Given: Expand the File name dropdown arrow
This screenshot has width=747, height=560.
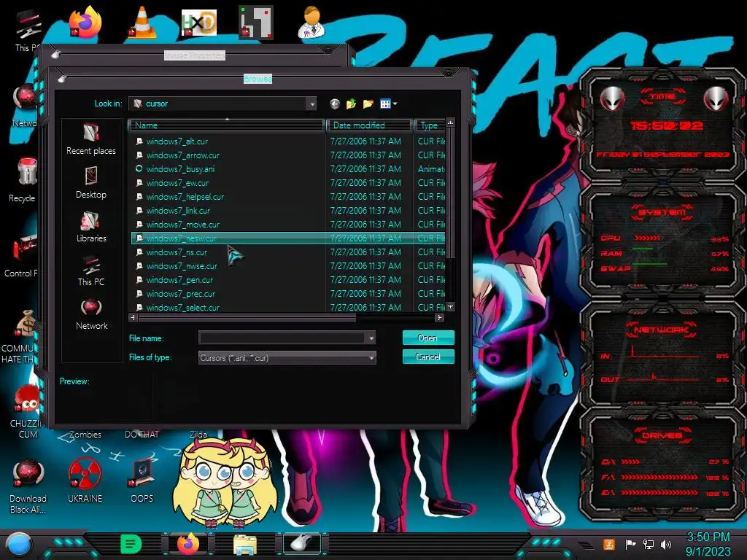Looking at the screenshot, I should [371, 338].
